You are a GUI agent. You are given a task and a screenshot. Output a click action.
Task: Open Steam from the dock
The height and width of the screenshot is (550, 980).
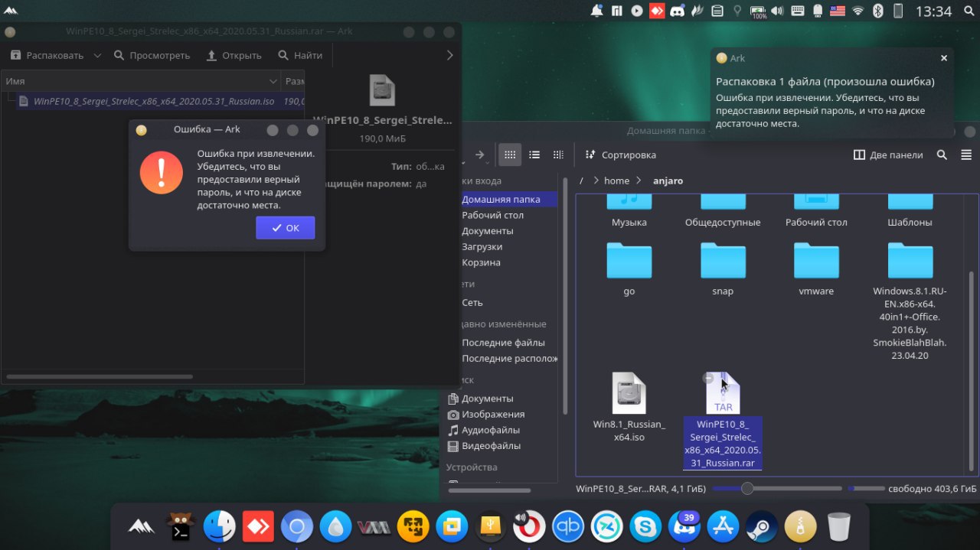pos(762,527)
